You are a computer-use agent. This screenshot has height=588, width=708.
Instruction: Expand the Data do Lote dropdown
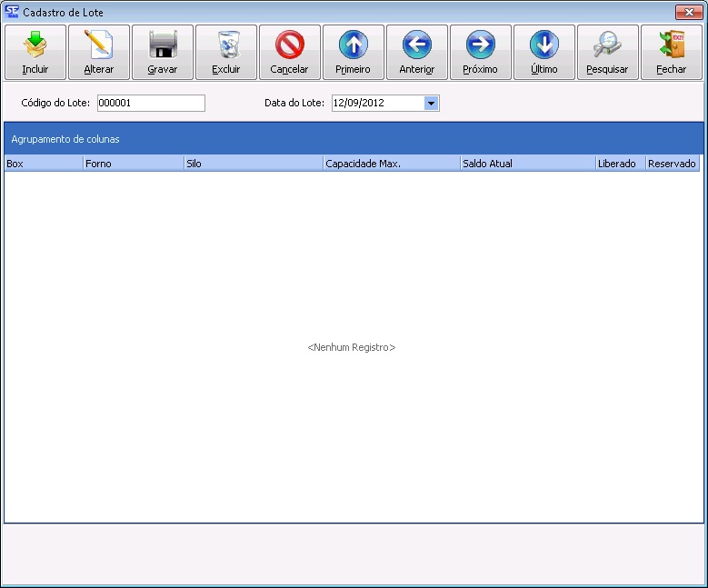(431, 104)
